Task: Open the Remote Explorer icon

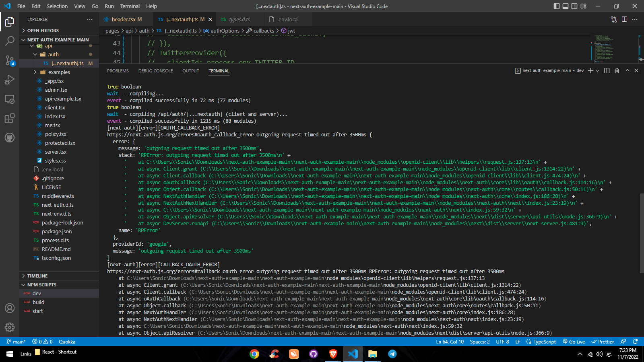Action: pyautogui.click(x=10, y=99)
